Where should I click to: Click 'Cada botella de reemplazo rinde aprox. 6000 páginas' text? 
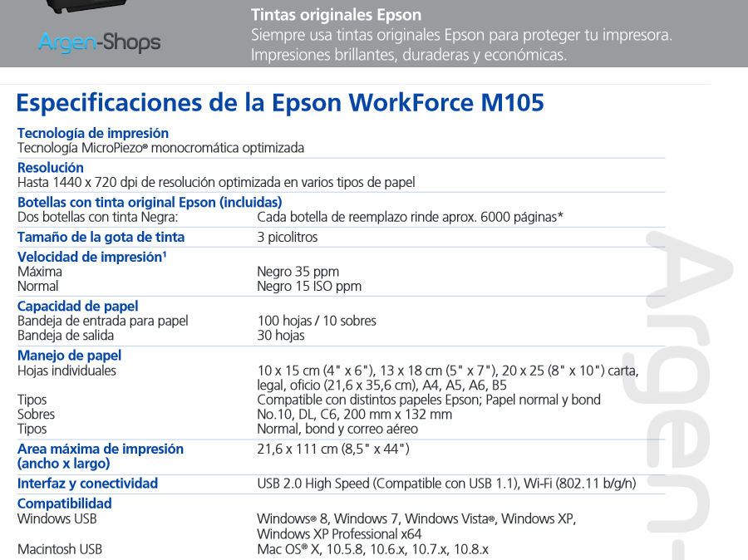(x=411, y=217)
